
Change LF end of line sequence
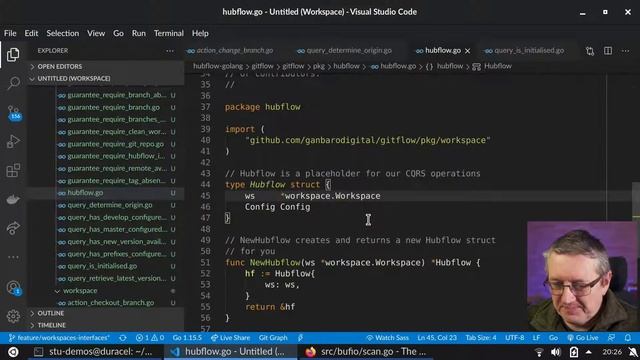point(536,338)
